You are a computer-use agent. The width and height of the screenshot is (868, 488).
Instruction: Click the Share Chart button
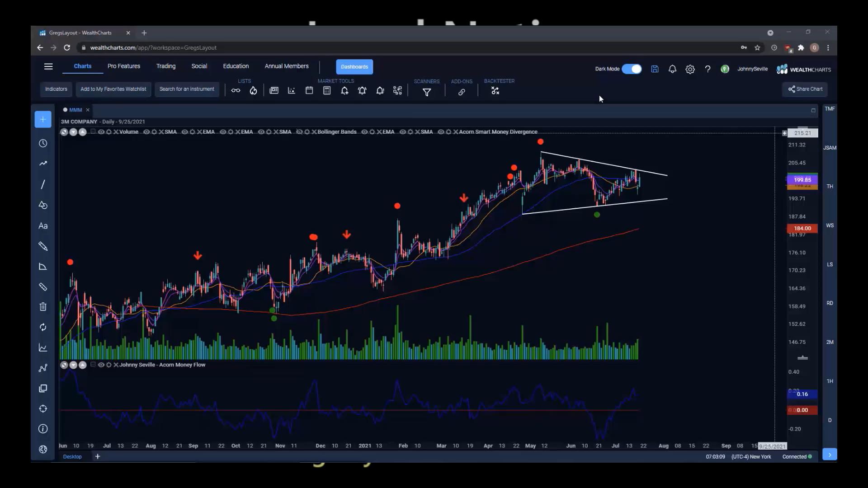(x=805, y=89)
